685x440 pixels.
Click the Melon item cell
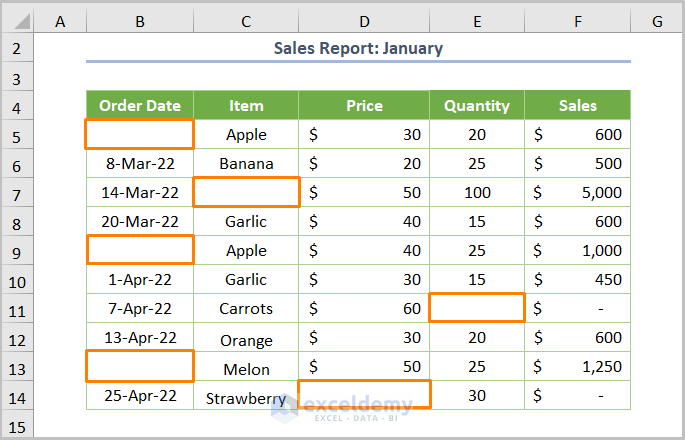(246, 369)
